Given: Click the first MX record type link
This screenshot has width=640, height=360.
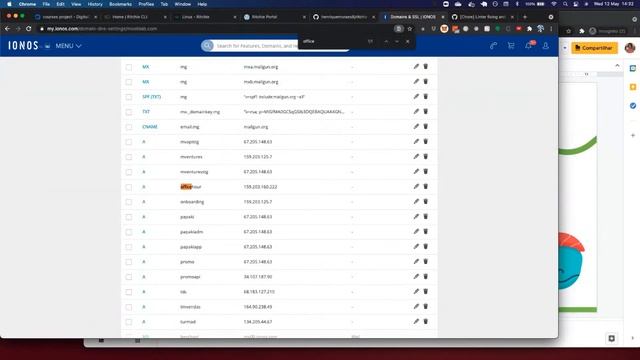Looking at the screenshot, I should coord(146,67).
